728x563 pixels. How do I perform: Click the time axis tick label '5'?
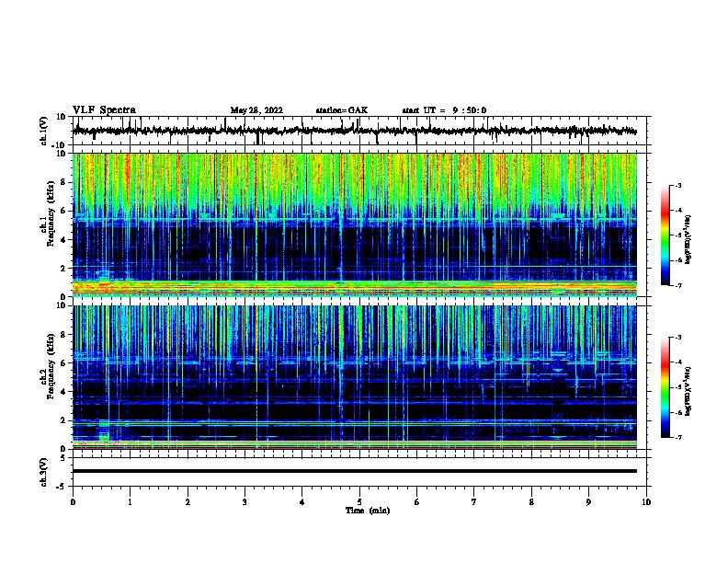[x=359, y=502]
